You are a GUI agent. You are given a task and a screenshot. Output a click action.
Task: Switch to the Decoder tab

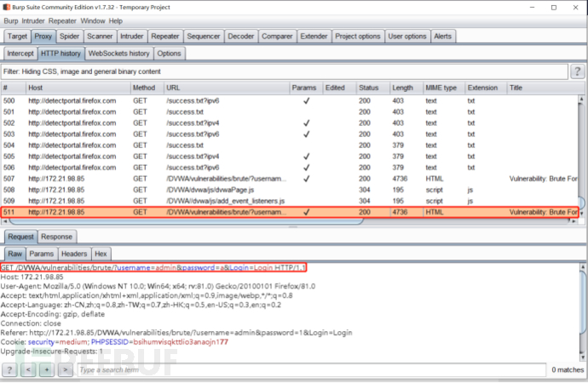tap(240, 37)
